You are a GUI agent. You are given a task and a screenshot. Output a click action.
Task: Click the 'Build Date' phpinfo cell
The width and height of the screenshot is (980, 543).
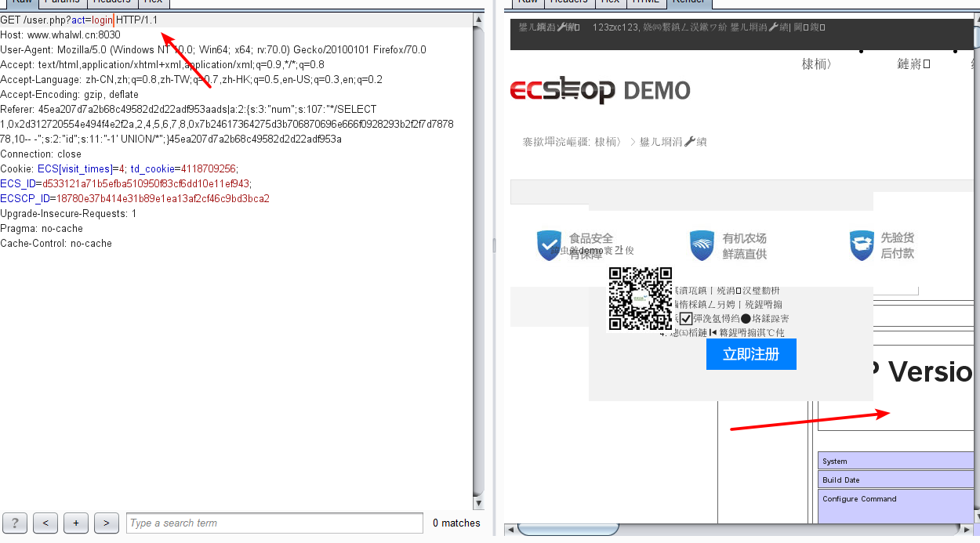[x=895, y=480]
